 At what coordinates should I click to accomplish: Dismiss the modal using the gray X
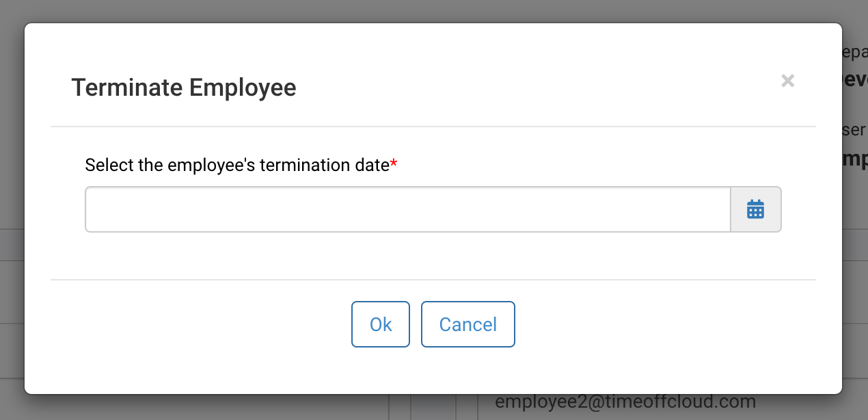coord(787,81)
